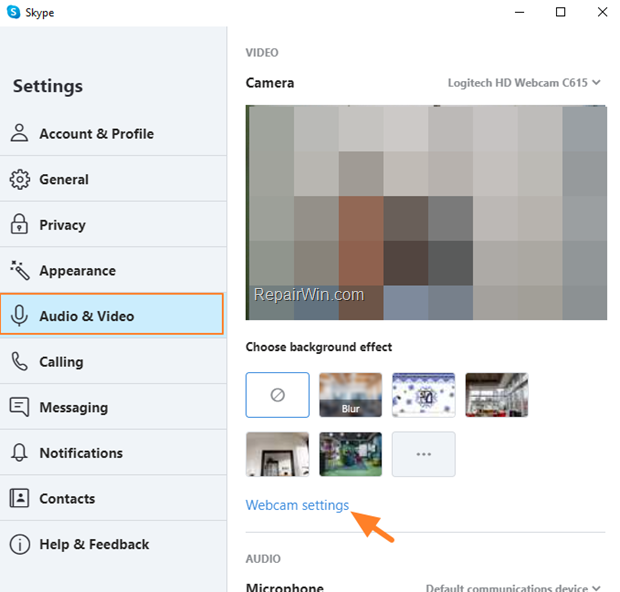Click the padlock icon beside Privacy
The height and width of the screenshot is (592, 620).
coord(19,224)
